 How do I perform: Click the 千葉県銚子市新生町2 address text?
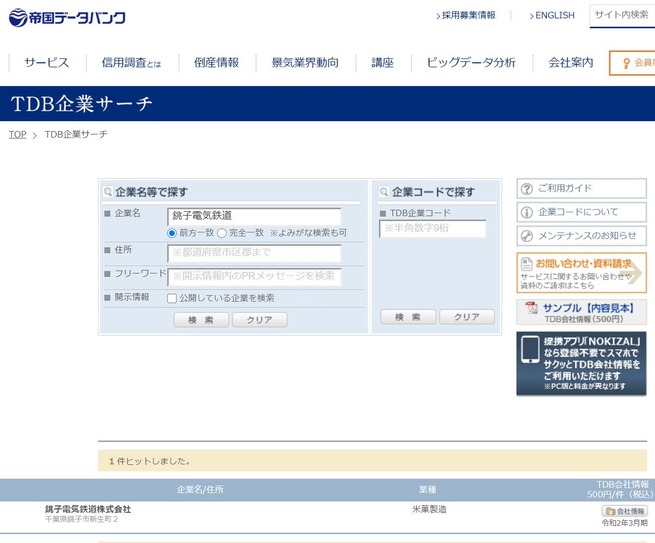81,519
